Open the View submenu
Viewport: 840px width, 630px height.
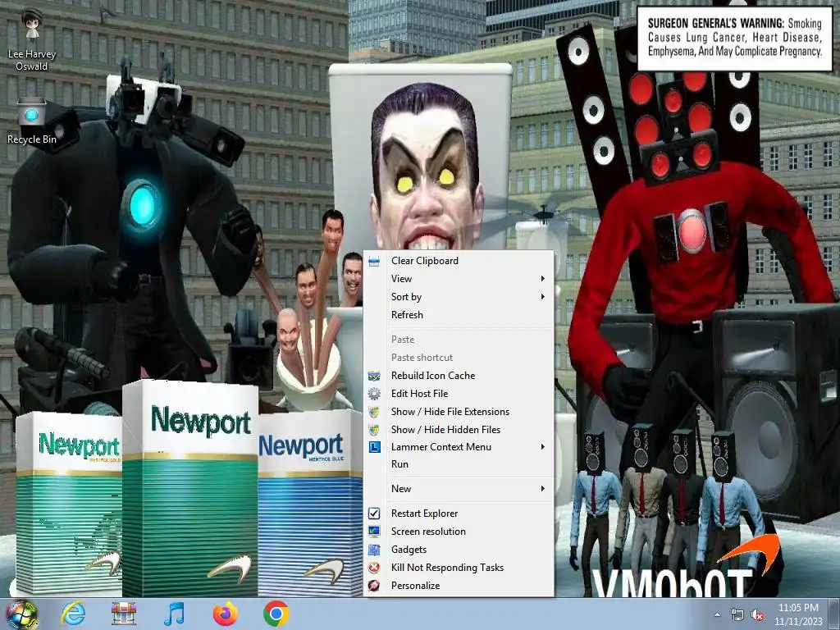(x=459, y=279)
